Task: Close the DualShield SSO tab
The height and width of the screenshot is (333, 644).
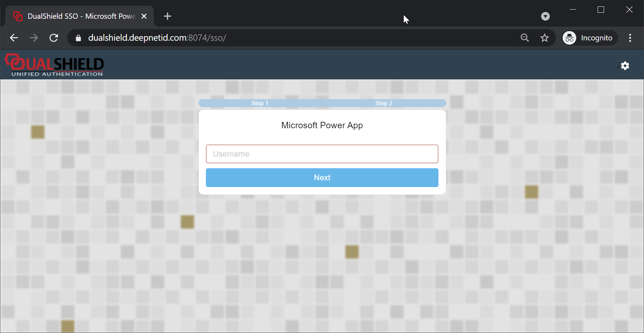Action: (144, 16)
